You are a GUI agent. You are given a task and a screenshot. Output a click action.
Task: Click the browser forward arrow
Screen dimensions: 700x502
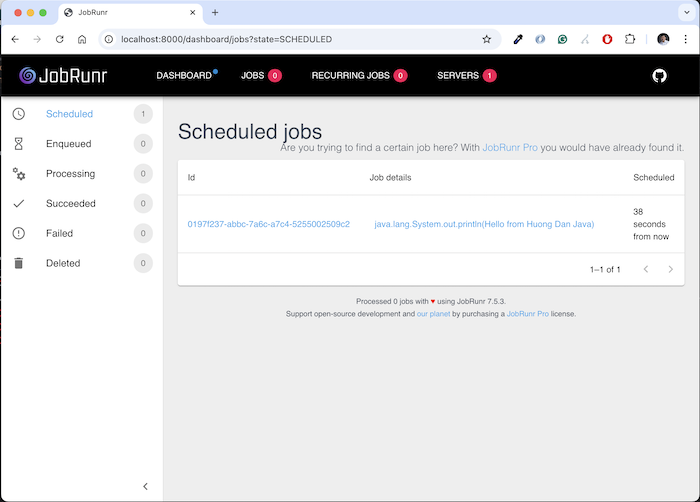click(37, 39)
